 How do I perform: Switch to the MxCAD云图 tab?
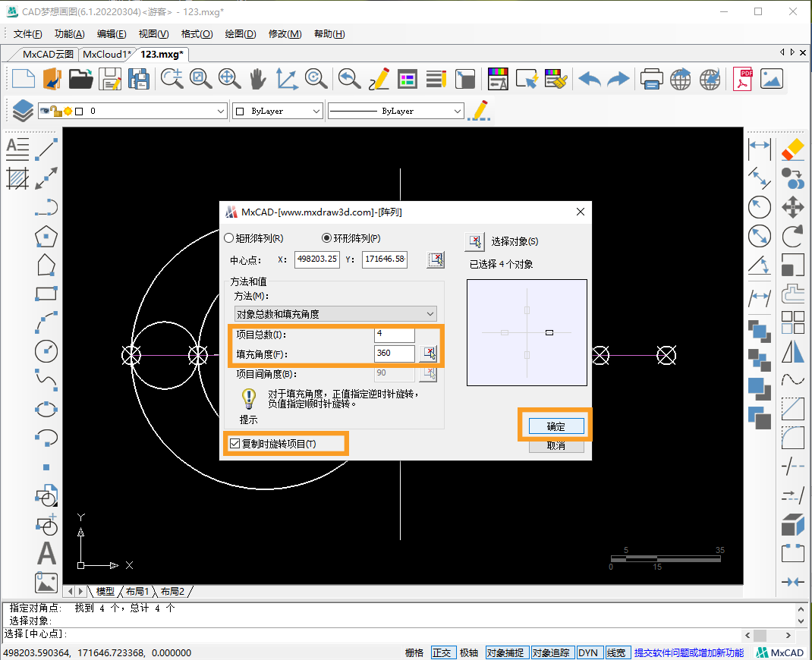[48, 55]
